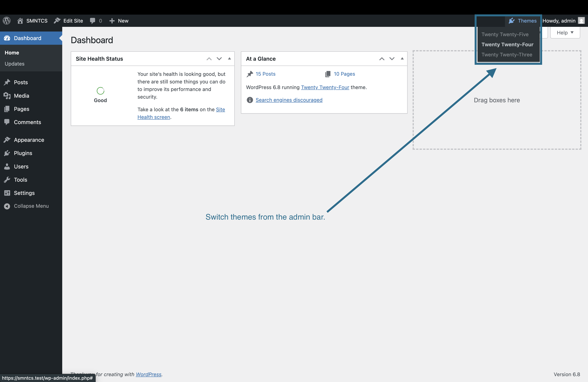Open the 15 Posts link
This screenshot has width=588, height=382.
coord(265,74)
